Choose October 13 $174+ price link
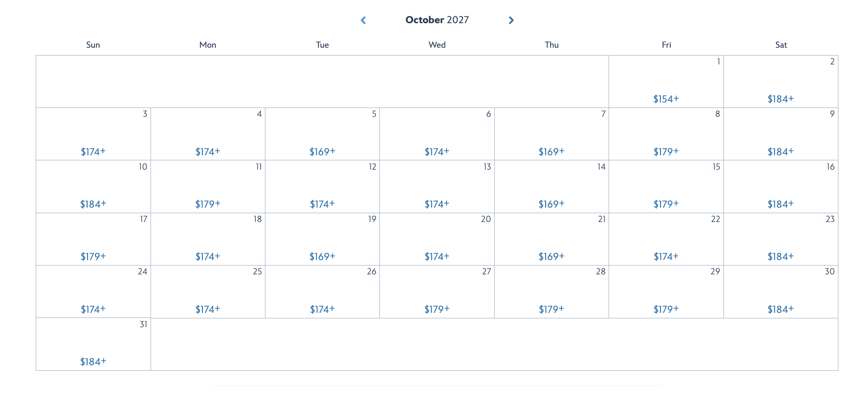 point(437,204)
